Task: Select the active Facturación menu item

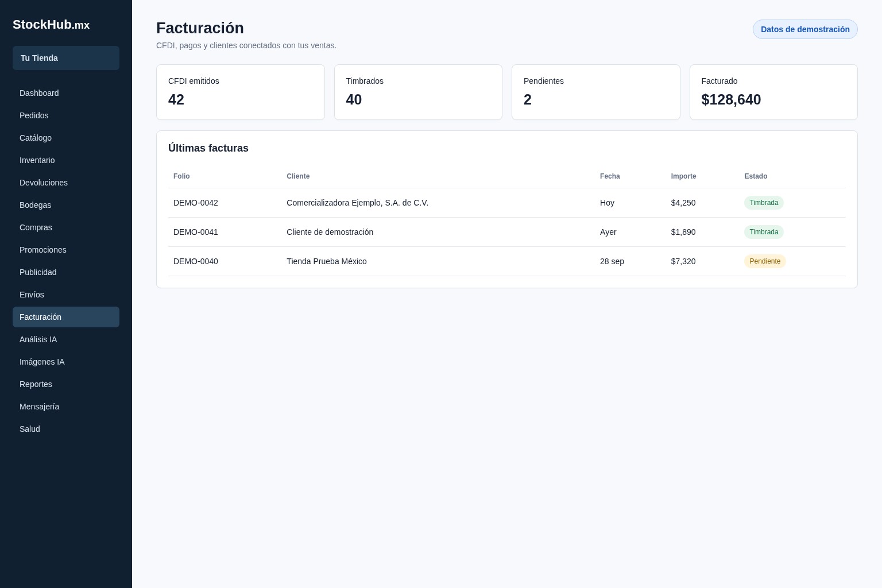Action: point(66,317)
